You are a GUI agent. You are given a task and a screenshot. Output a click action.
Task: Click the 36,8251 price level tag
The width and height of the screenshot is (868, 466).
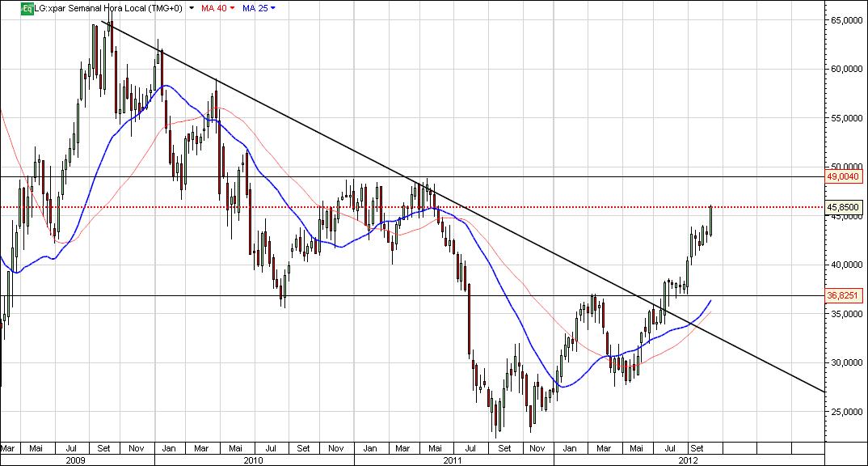point(844,295)
